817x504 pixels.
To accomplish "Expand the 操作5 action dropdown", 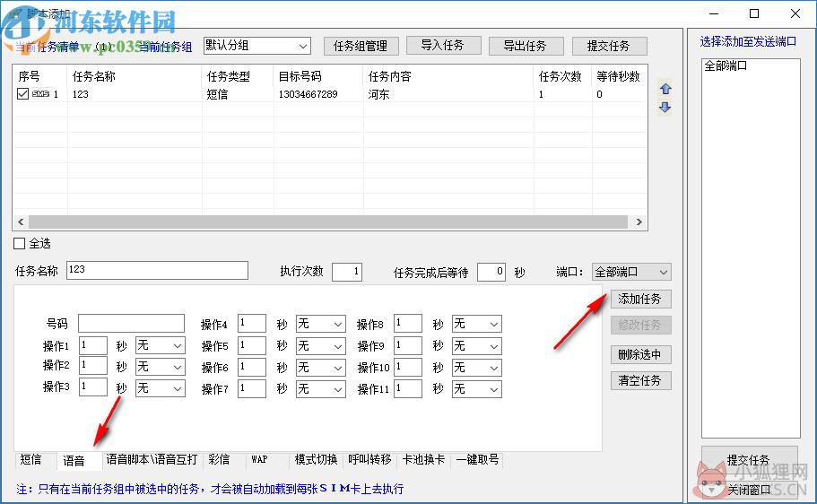I will click(x=320, y=346).
